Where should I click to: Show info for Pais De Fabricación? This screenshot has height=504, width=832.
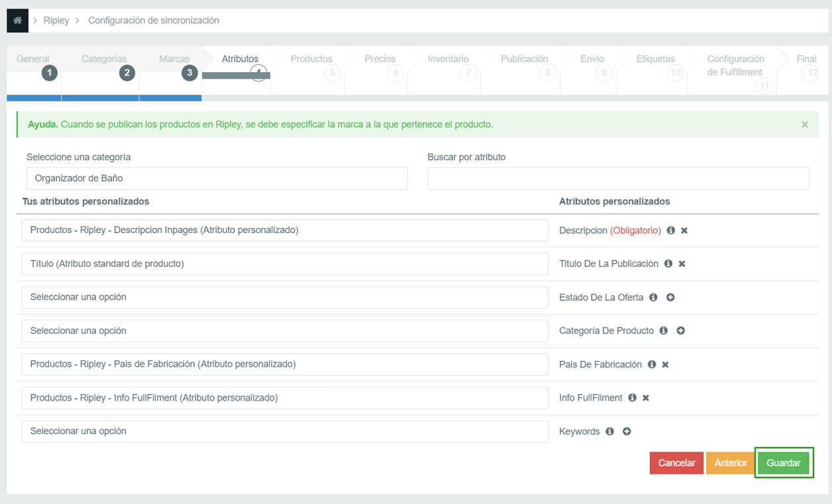pyautogui.click(x=652, y=364)
